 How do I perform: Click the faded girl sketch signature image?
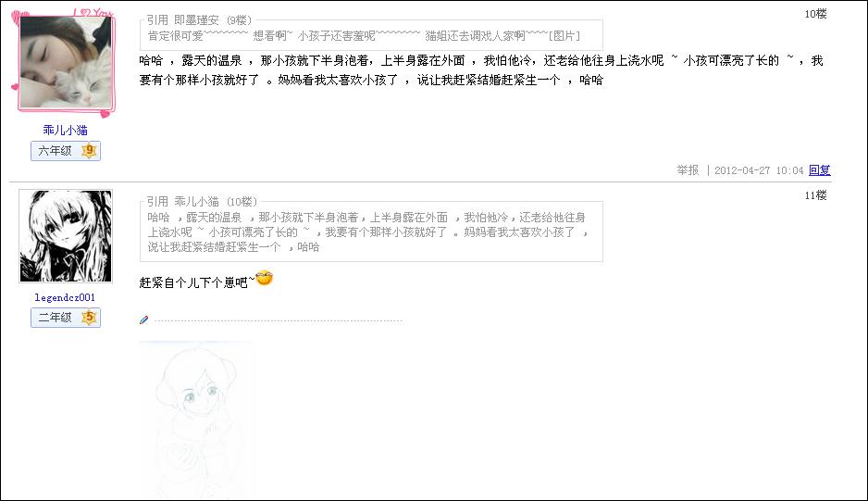(x=196, y=420)
